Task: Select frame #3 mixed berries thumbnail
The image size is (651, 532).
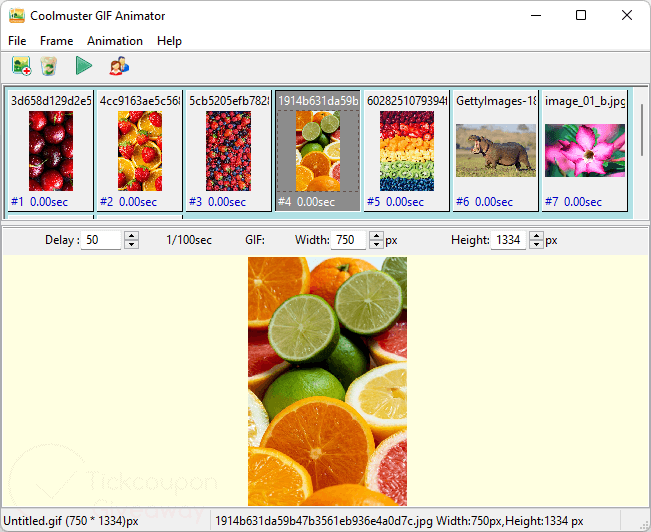Action: (x=228, y=150)
